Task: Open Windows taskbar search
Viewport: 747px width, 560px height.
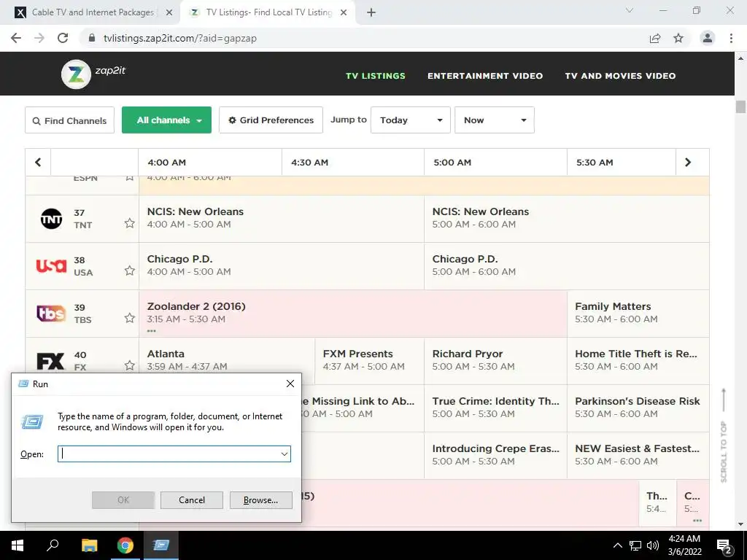Action: 53,545
